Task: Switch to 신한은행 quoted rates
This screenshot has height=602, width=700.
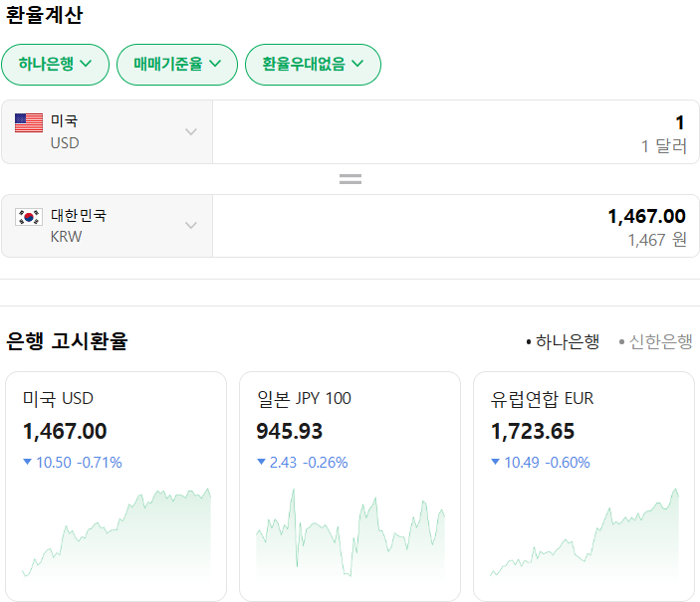Action: 655,341
